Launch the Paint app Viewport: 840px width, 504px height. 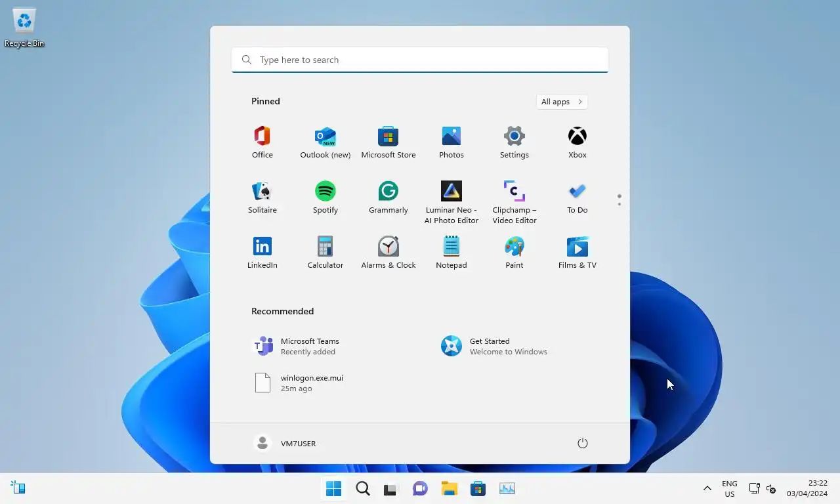tap(514, 253)
